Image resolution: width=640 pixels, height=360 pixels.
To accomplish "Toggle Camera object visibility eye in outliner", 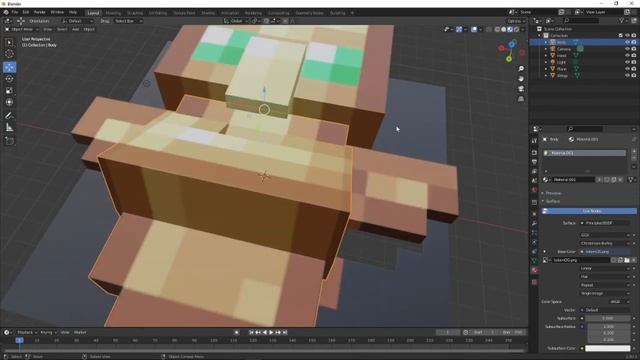I will 627,49.
